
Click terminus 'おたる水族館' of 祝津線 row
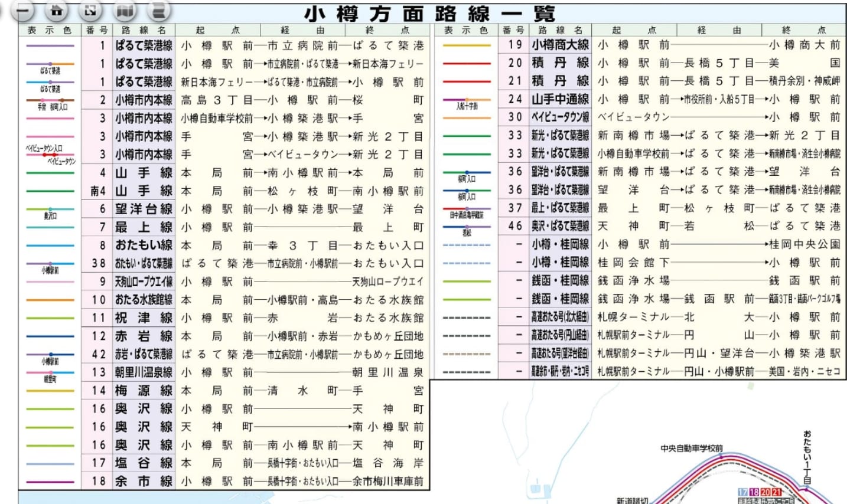(388, 318)
